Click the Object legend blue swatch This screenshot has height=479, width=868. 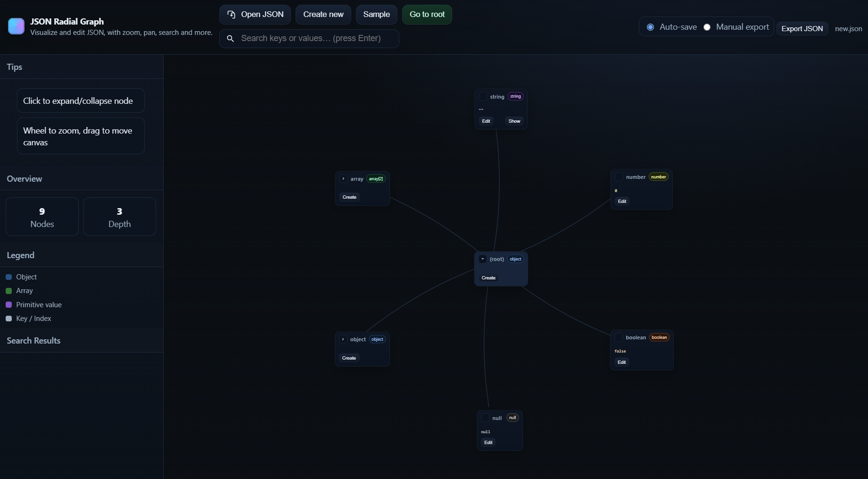pyautogui.click(x=8, y=277)
